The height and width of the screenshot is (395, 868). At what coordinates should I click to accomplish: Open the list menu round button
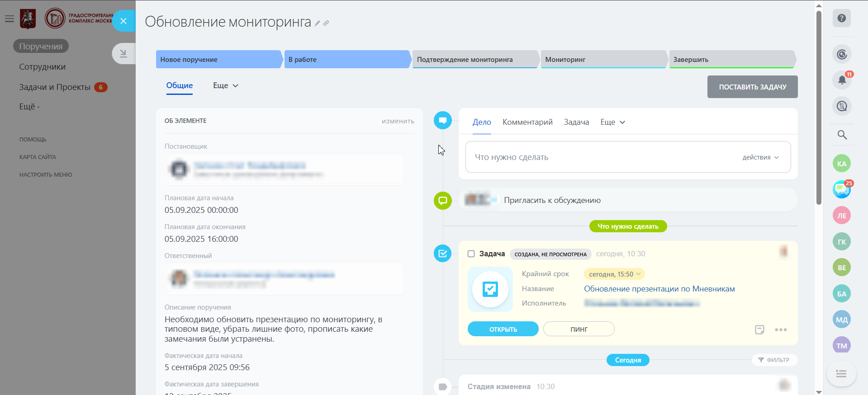click(x=841, y=374)
